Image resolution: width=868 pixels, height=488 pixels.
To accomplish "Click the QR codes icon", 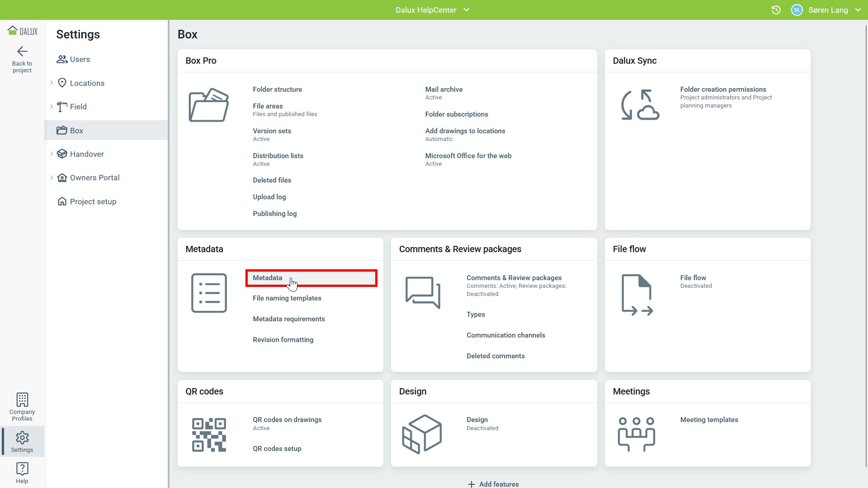I will click(208, 435).
